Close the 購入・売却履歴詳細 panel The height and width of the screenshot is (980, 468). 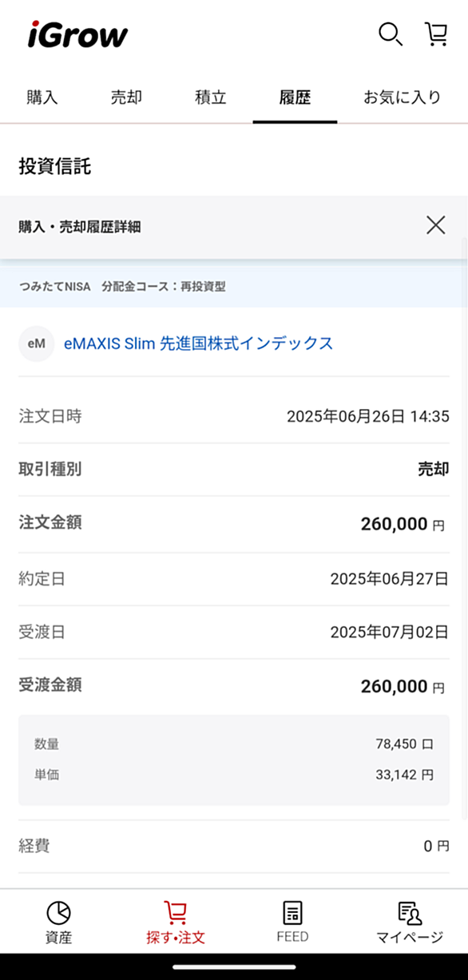(x=435, y=225)
